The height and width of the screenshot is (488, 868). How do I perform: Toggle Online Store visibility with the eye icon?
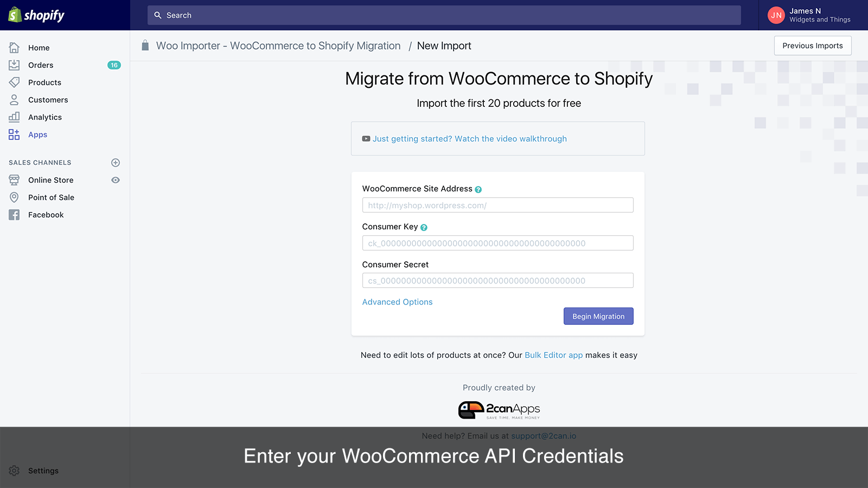(116, 180)
